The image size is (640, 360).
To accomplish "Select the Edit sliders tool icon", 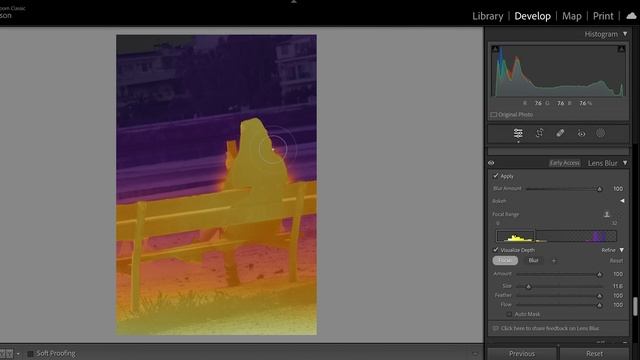I will 518,133.
